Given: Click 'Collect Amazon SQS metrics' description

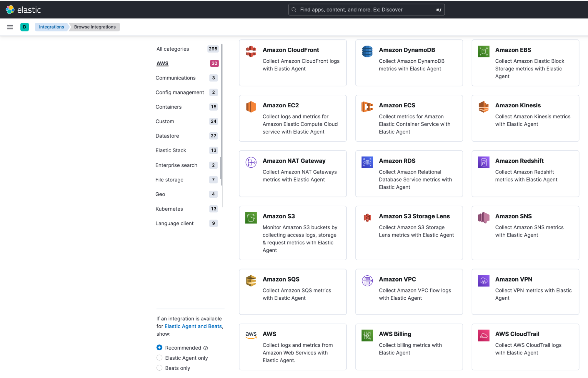Looking at the screenshot, I should (297, 294).
